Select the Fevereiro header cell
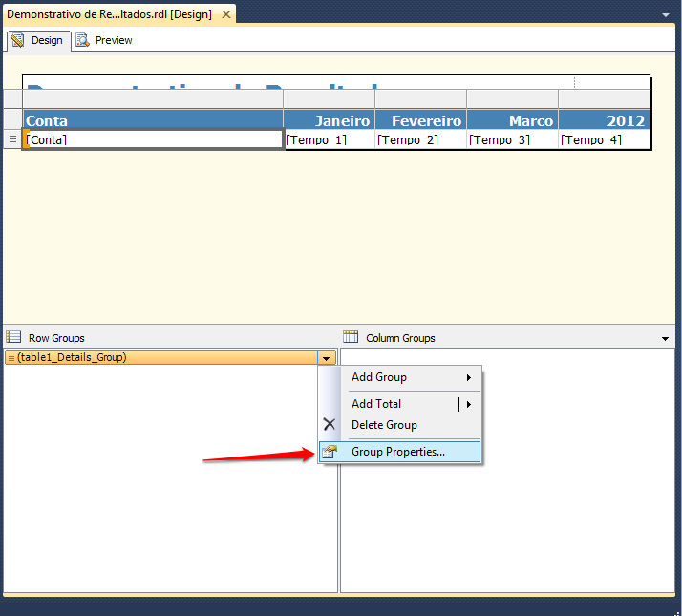Image resolution: width=682 pixels, height=616 pixels. (x=420, y=120)
